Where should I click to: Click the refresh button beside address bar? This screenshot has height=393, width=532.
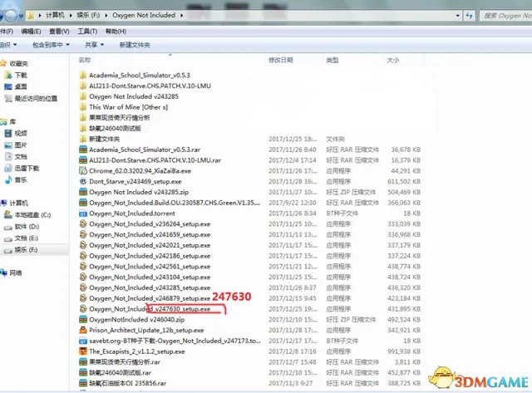[x=469, y=15]
